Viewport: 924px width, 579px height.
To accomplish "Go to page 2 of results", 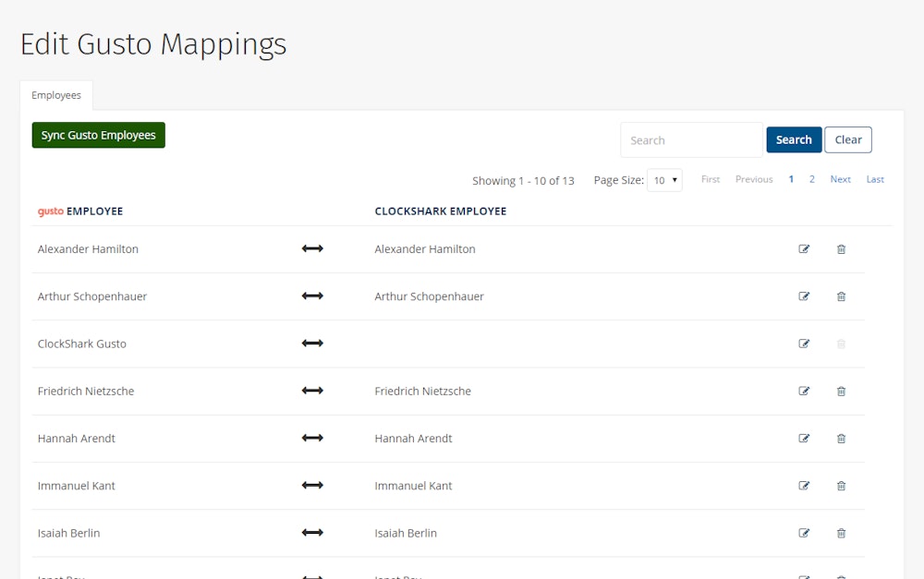I will pyautogui.click(x=812, y=179).
